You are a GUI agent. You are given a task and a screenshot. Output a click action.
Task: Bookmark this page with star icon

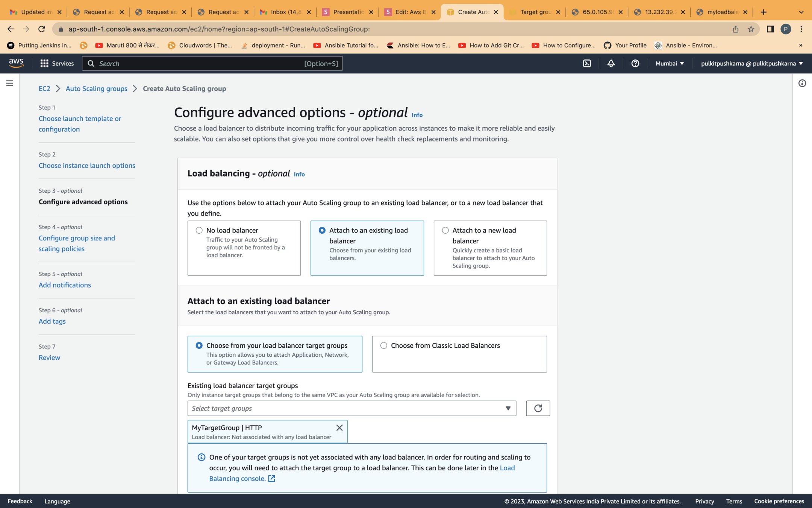[x=751, y=29]
